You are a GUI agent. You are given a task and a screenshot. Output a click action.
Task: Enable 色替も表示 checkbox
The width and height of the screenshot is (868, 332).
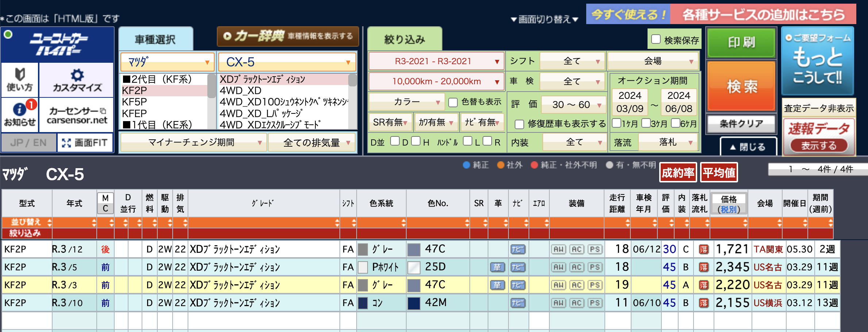(x=453, y=103)
